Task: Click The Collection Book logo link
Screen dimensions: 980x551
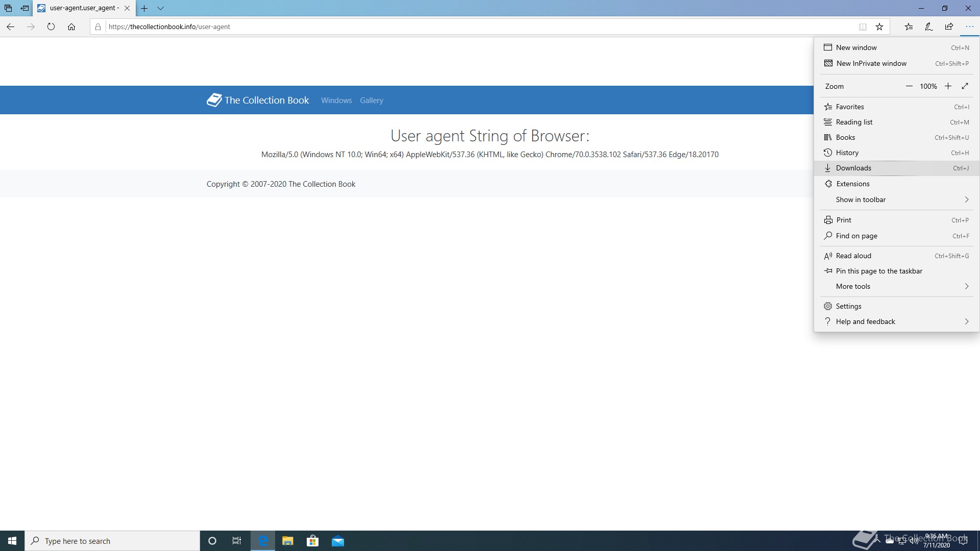Action: pyautogui.click(x=258, y=100)
